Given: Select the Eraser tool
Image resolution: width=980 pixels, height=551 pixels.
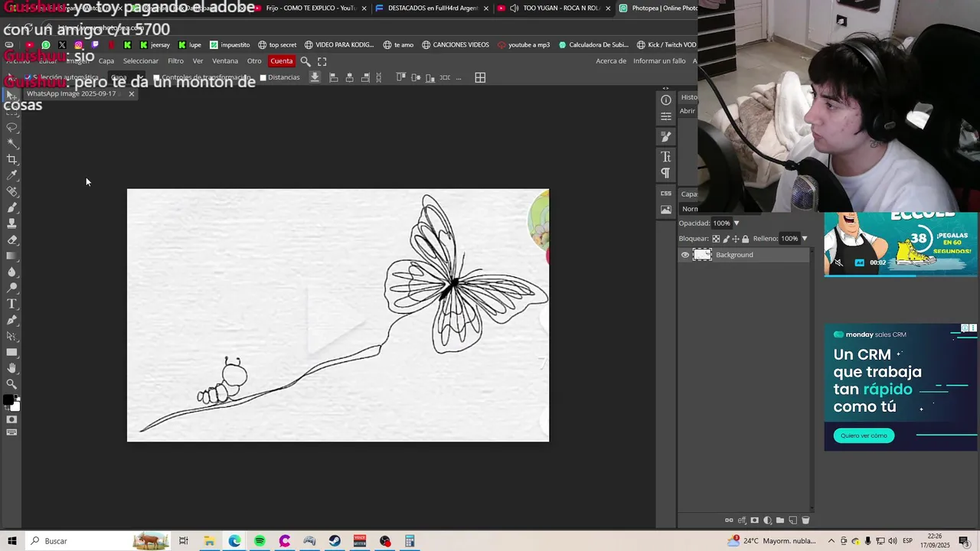Looking at the screenshot, I should point(12,240).
